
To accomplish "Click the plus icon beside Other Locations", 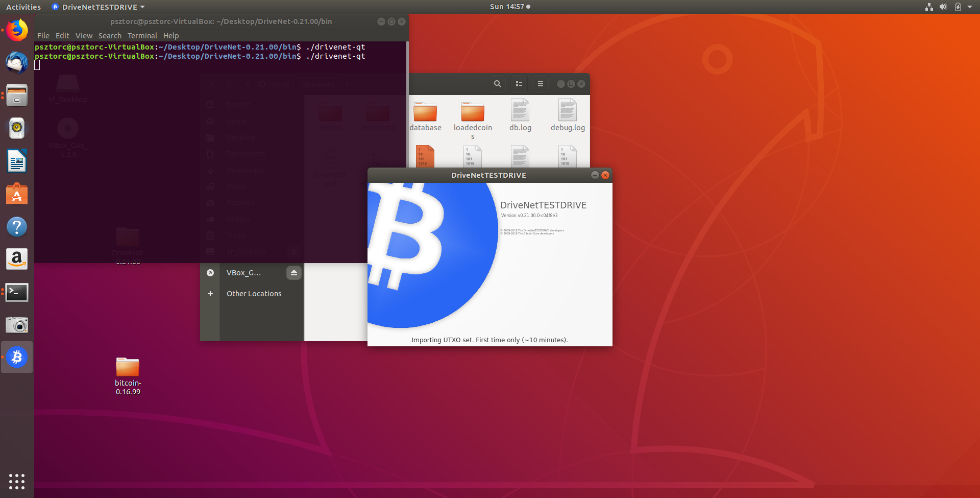I will pos(210,294).
